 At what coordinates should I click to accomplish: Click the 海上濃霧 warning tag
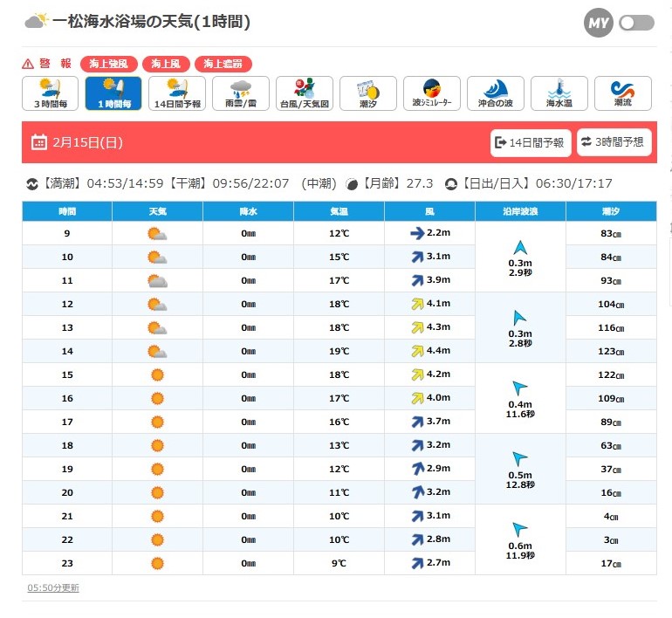coord(223,64)
